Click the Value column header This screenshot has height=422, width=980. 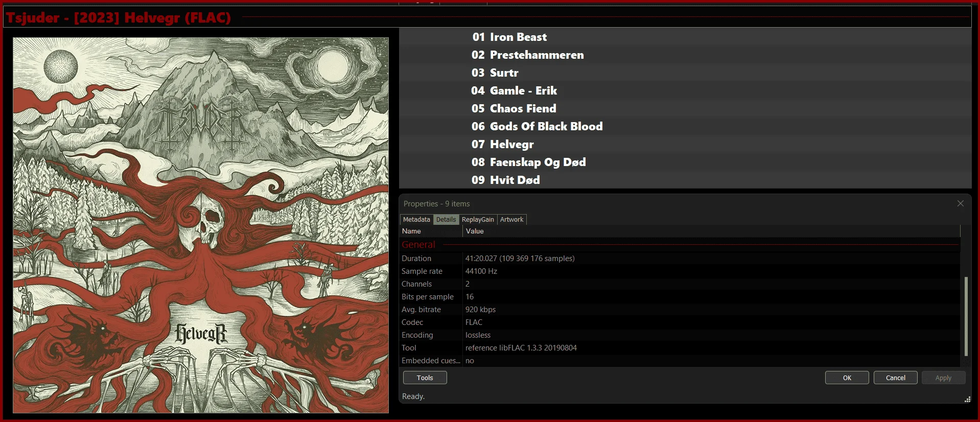(x=711, y=231)
